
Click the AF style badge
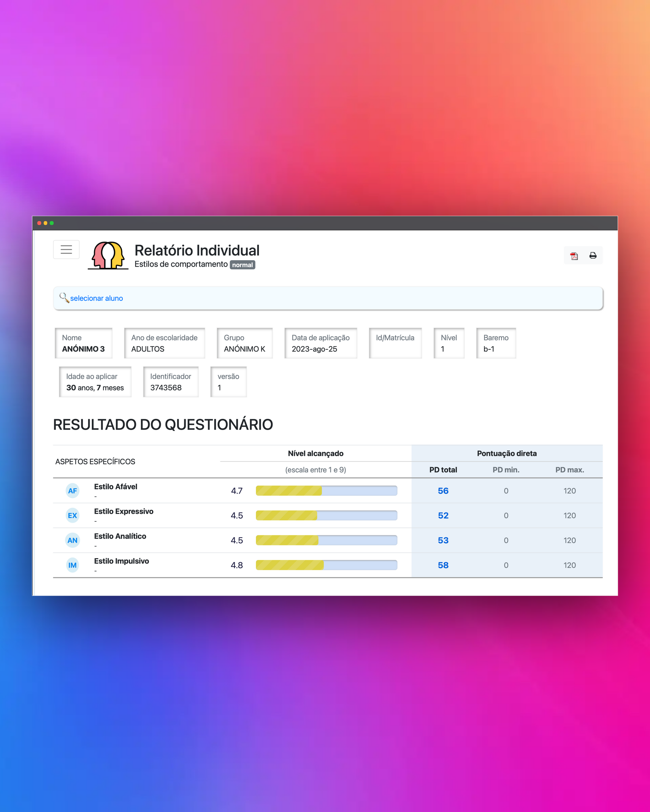[x=72, y=491]
